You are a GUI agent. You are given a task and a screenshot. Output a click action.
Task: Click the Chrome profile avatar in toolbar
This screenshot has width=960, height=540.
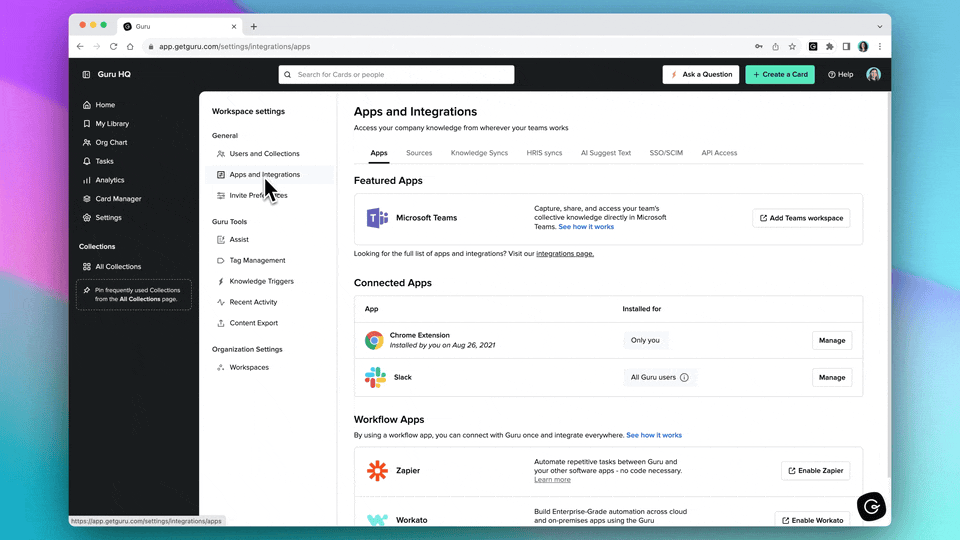coord(863,47)
